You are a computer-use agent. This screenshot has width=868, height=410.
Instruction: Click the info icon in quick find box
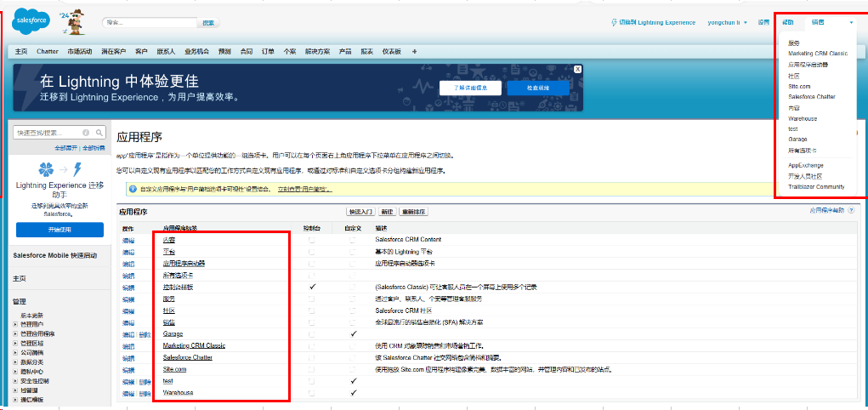tap(86, 133)
